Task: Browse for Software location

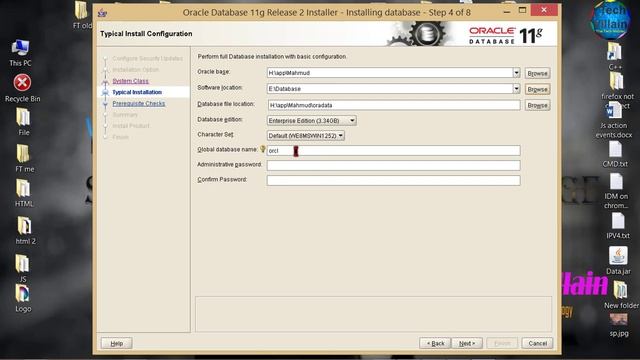Action: click(x=537, y=89)
